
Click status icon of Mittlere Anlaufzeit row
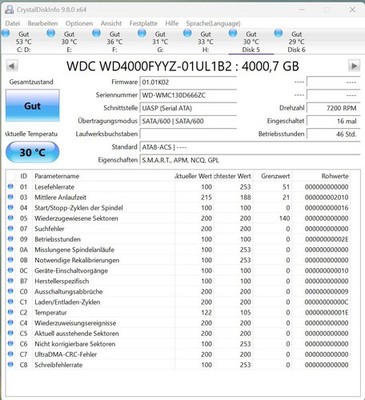click(x=11, y=197)
